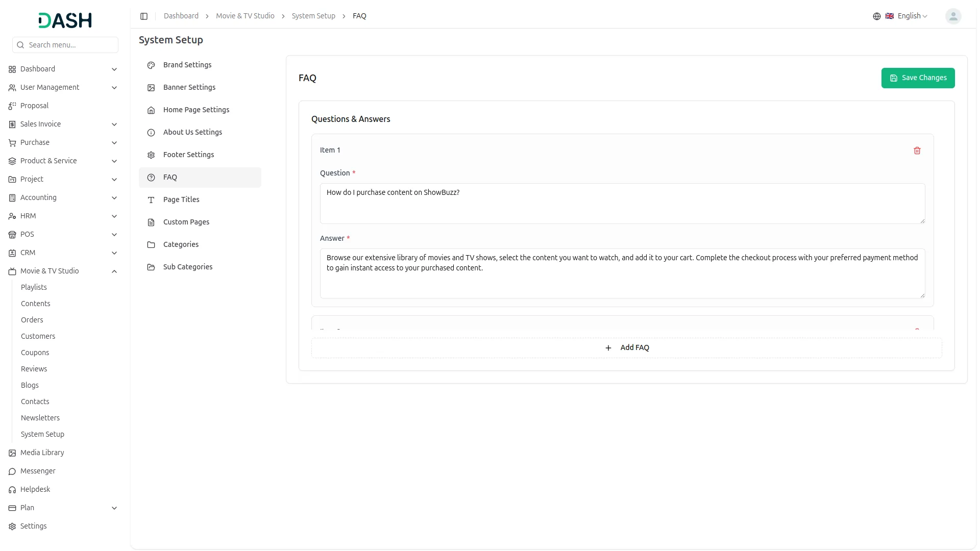Click the Movie & TV Studio breadcrumb
The image size is (980, 551).
click(x=245, y=16)
